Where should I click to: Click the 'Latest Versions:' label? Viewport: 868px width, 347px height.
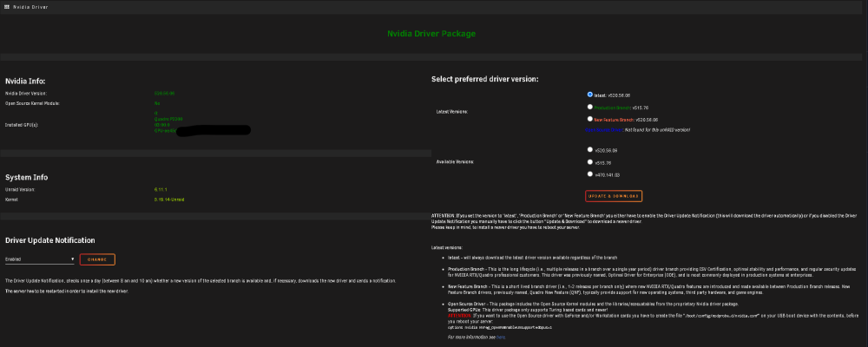[x=452, y=112]
